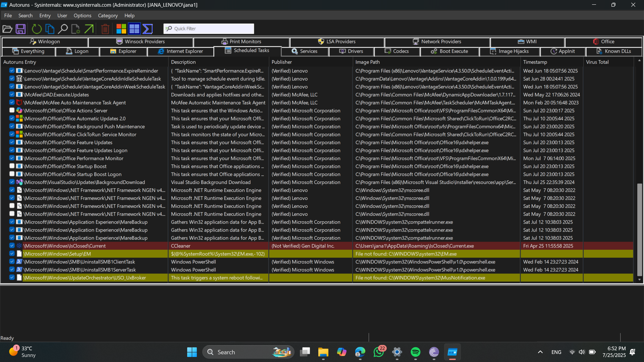This screenshot has height=362, width=644.
Task: Switch to the WMI tab
Action: [x=527, y=42]
